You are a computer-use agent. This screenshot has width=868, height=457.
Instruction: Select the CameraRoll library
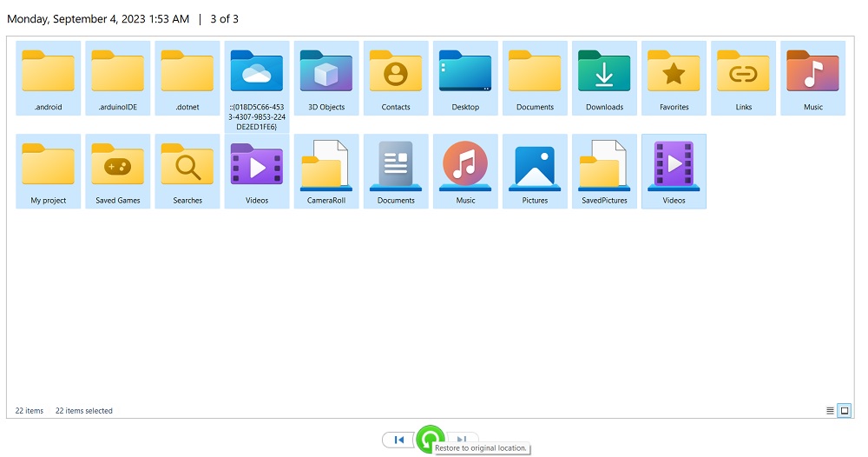click(326, 171)
